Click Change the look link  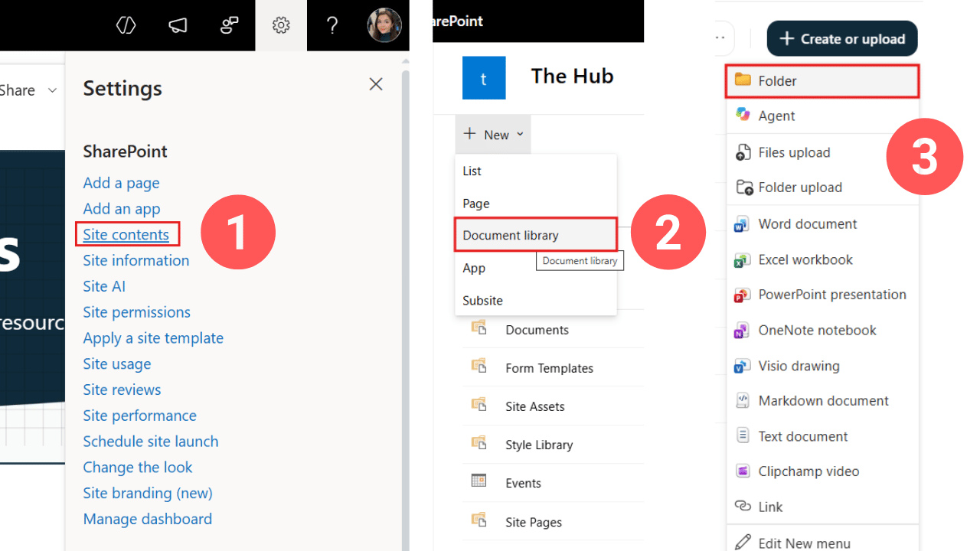138,468
